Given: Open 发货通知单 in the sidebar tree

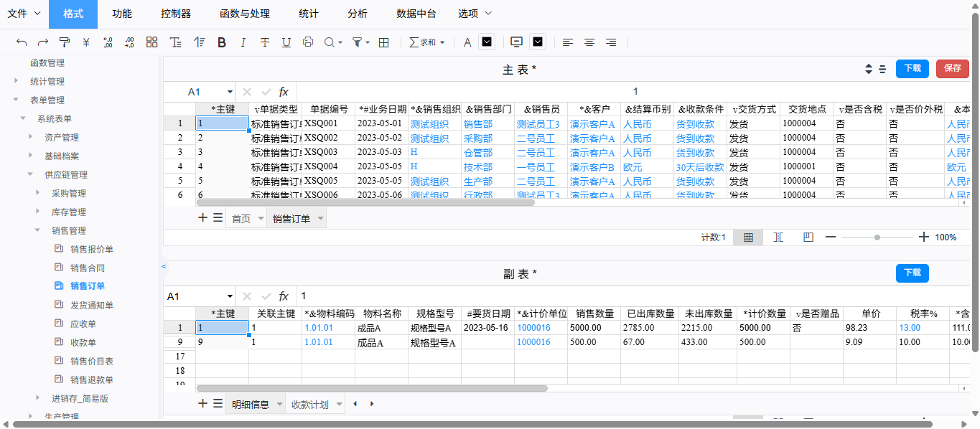Looking at the screenshot, I should pyautogui.click(x=91, y=305).
